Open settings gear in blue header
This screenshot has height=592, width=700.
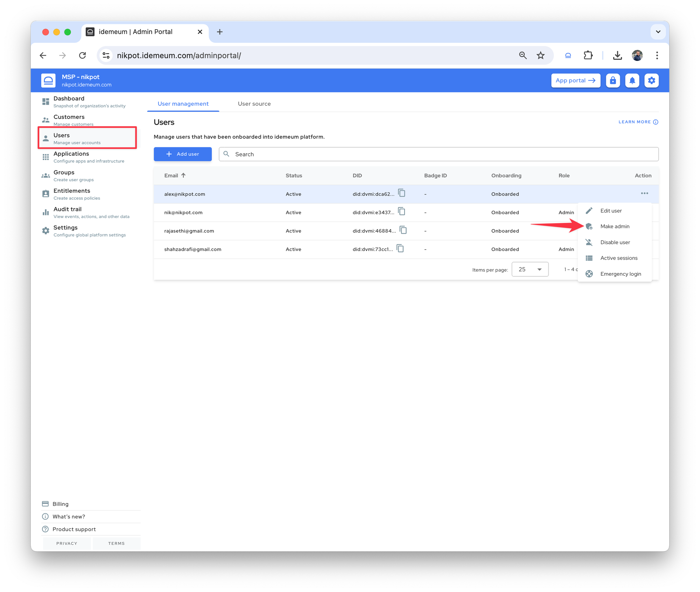(651, 80)
